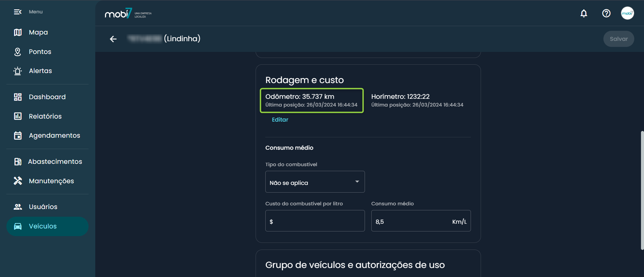
Task: Click the Mapa map icon
Action: click(18, 32)
